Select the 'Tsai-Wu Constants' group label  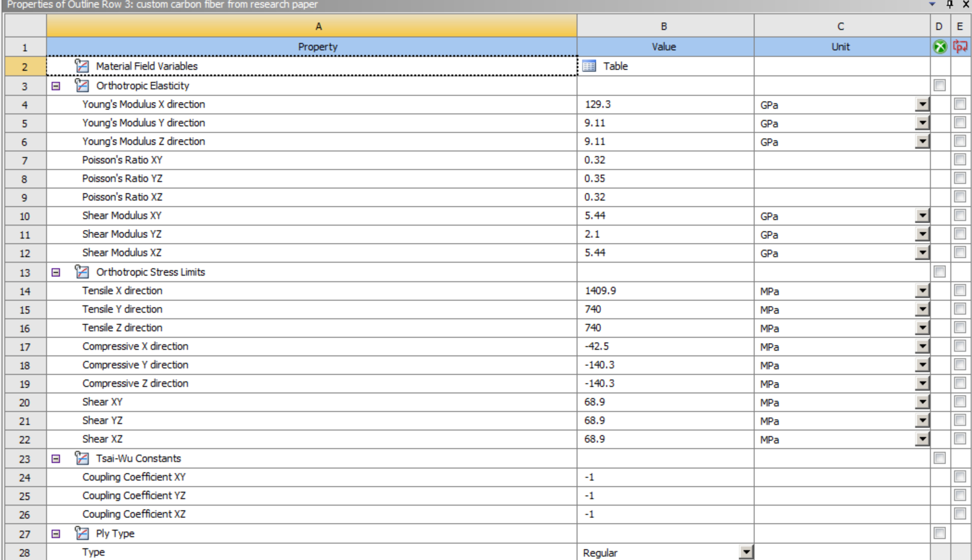coord(139,458)
